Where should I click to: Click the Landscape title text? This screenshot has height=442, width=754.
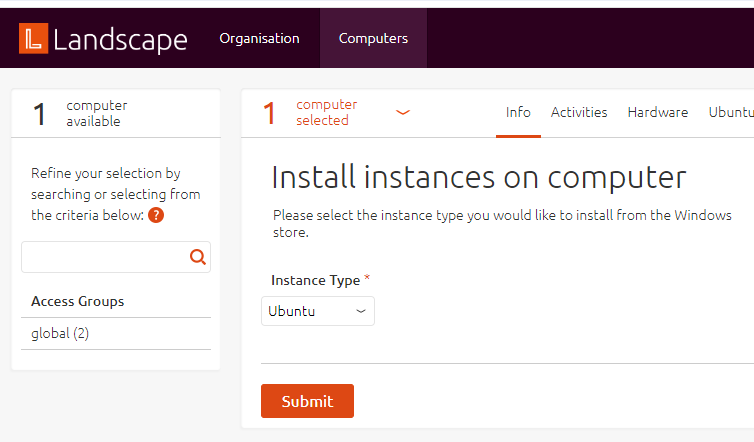tap(120, 39)
